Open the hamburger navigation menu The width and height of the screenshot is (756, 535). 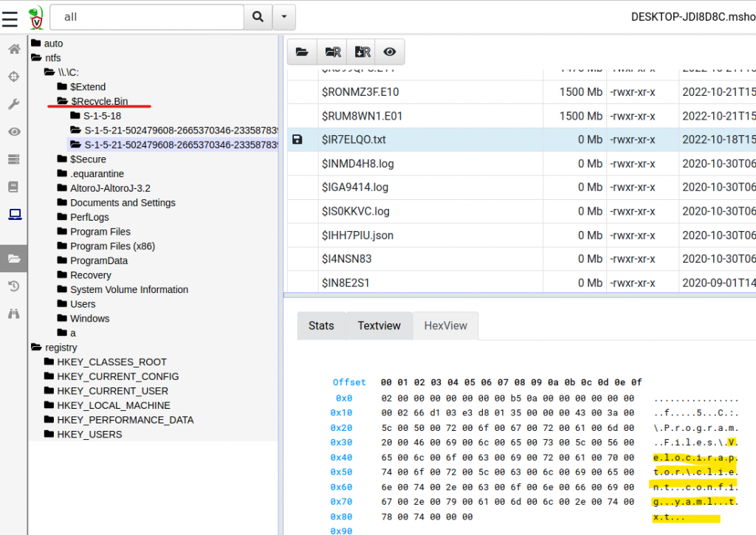(x=10, y=18)
